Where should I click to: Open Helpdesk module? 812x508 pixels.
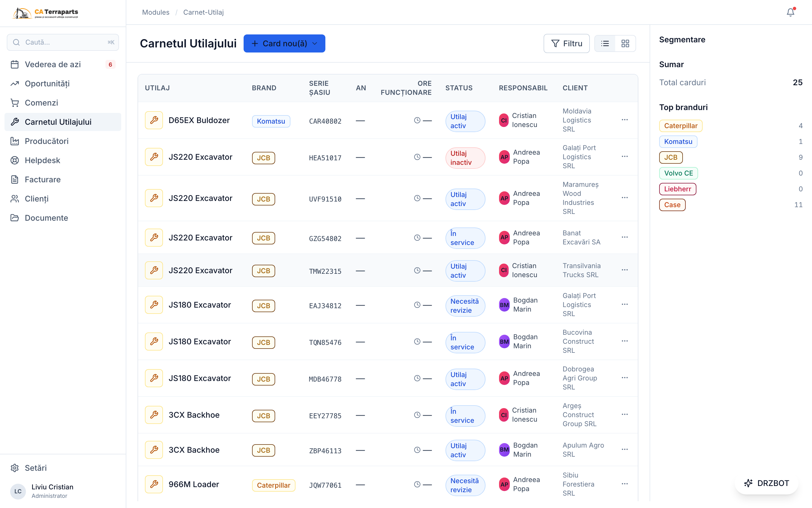63,160
